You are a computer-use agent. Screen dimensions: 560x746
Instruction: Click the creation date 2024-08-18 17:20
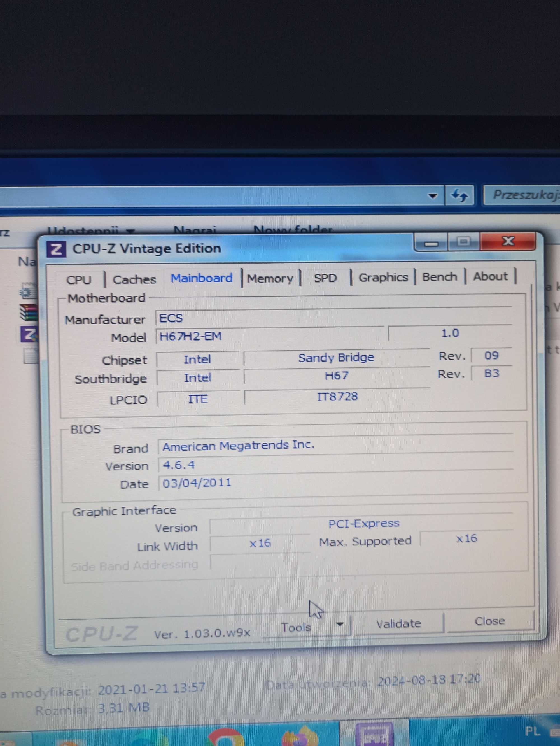(x=429, y=680)
